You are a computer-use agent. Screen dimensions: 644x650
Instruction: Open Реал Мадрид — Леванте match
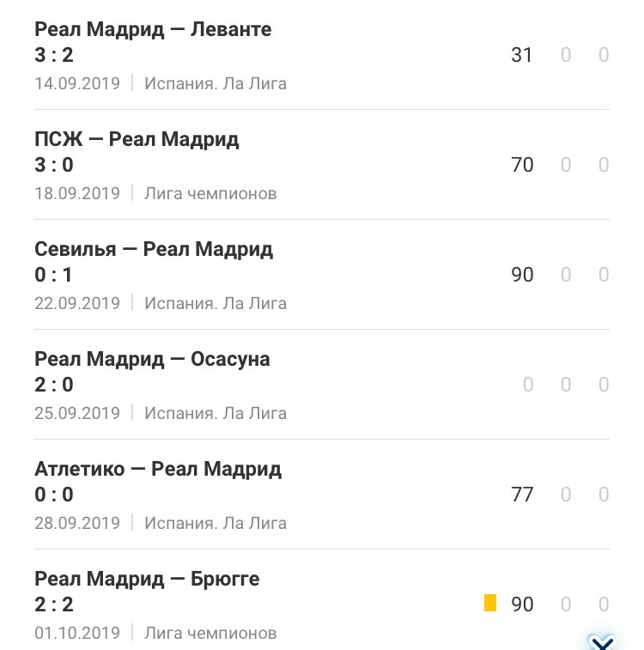[x=322, y=55]
